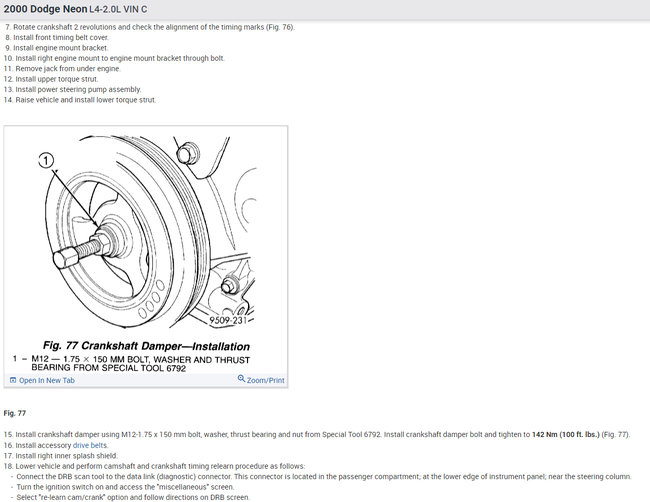
Task: Click the L4-2.0L VIN C engine label
Action: tap(118, 9)
